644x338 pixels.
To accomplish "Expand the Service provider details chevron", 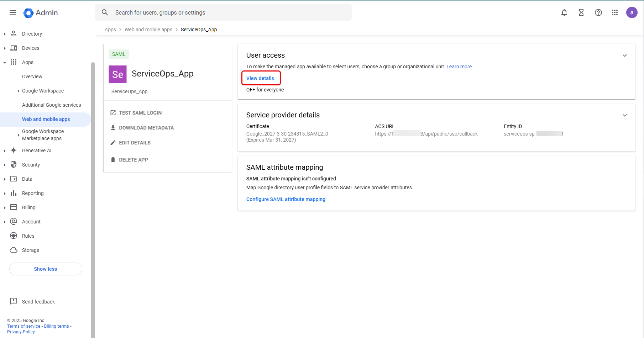I will tap(625, 115).
